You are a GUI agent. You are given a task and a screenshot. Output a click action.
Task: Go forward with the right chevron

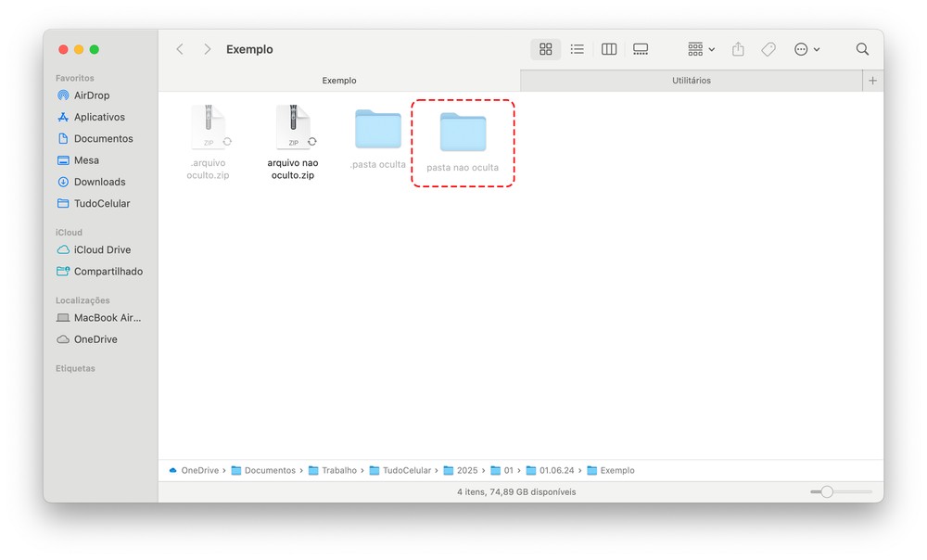tap(207, 49)
